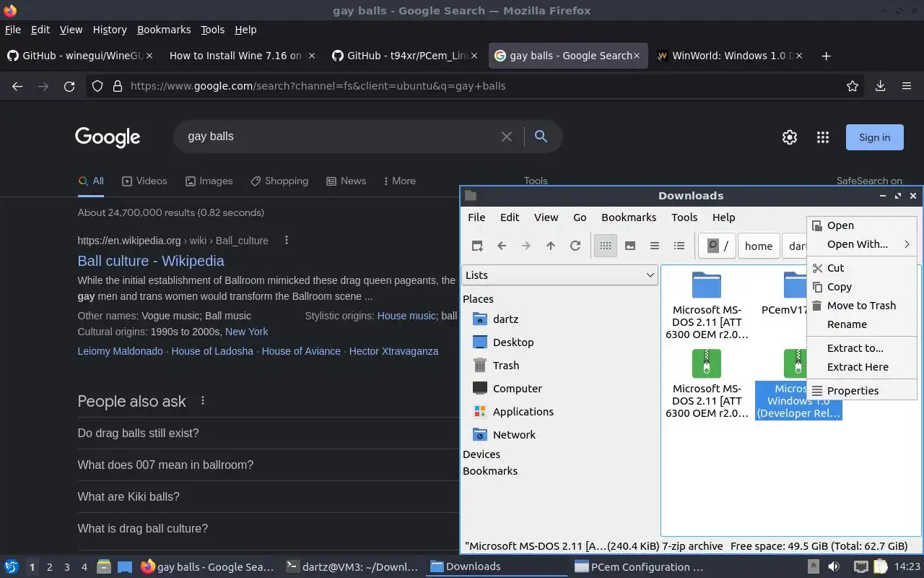Click Firefox back arrow button

17,86
